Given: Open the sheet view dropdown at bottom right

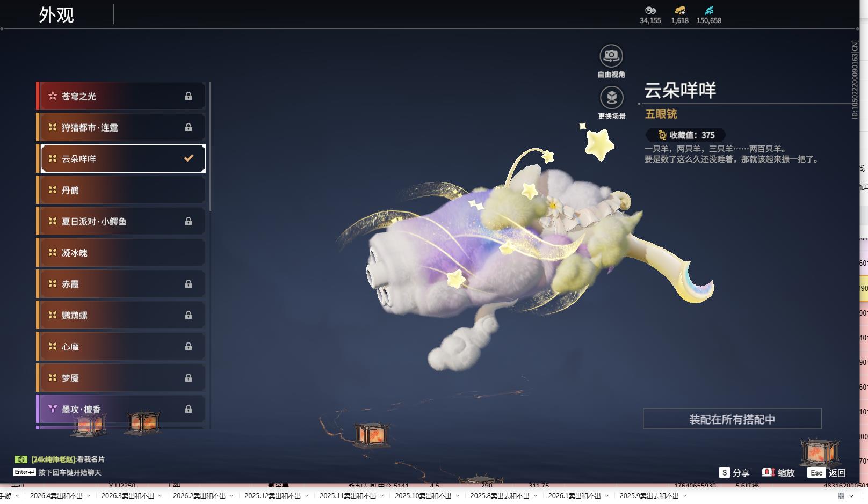Looking at the screenshot, I should [x=851, y=496].
